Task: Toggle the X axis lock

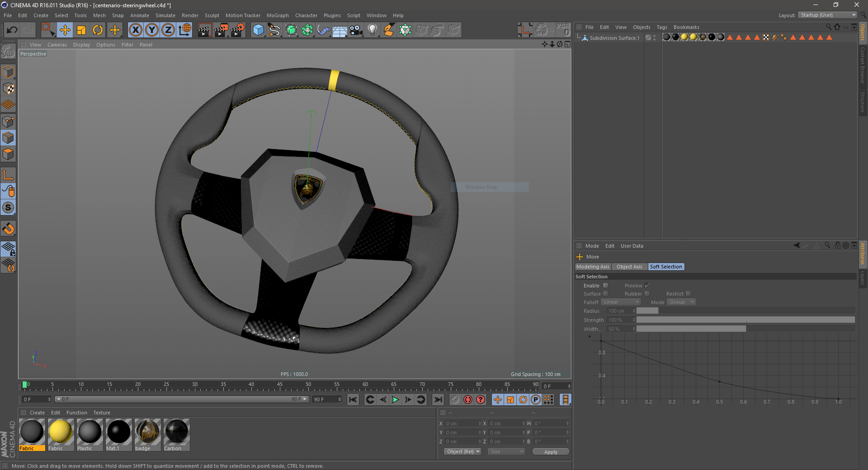Action: click(x=135, y=30)
